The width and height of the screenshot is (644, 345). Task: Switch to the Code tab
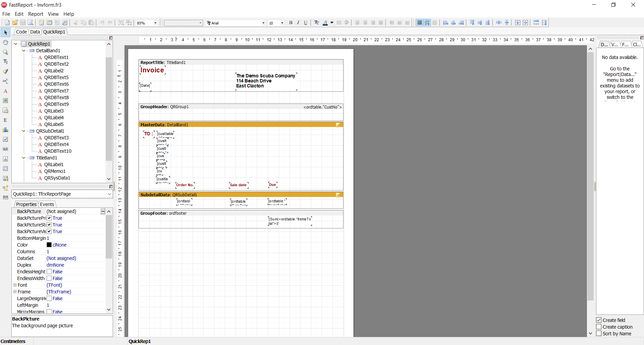click(21, 32)
